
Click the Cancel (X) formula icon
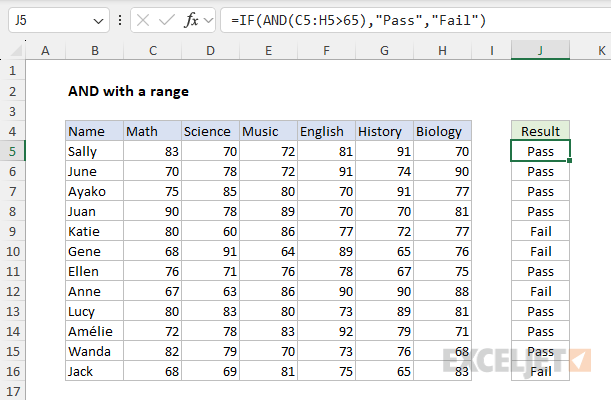click(x=143, y=20)
